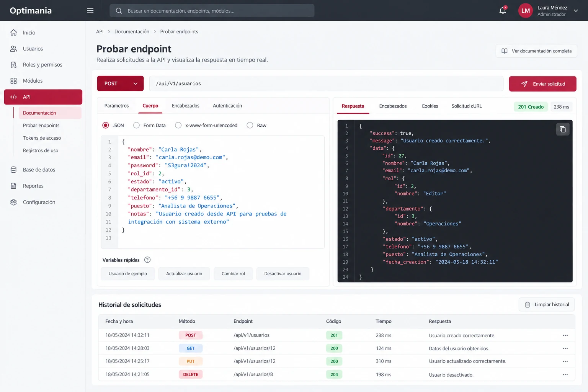
Task: Insert the Usuario de ejemplo template
Action: click(x=128, y=274)
